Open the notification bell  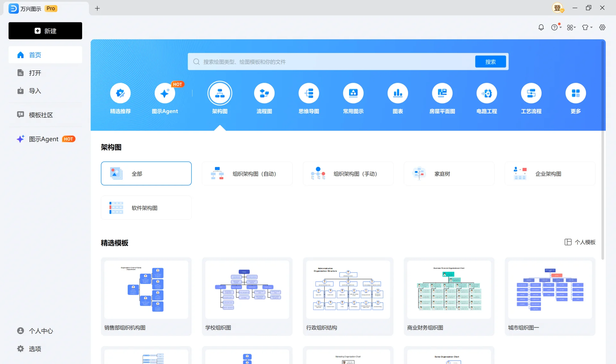[x=541, y=27]
